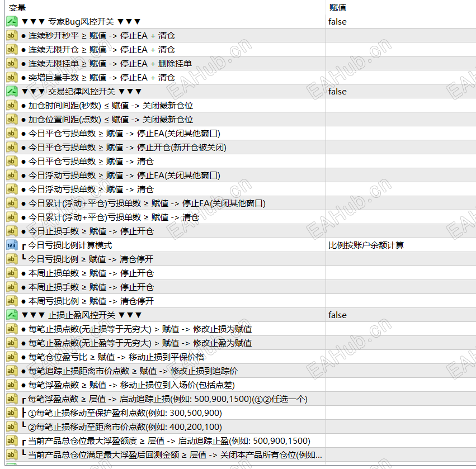476x469 pixels.
Task: Select the 今日亏损比例 清仓停开 row
Action: pos(88,259)
